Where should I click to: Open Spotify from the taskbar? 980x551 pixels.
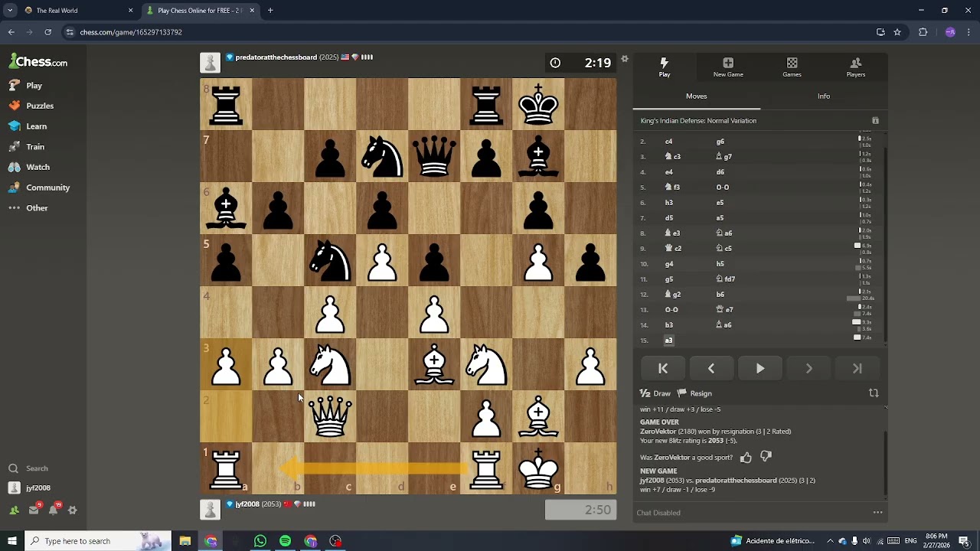point(286,541)
